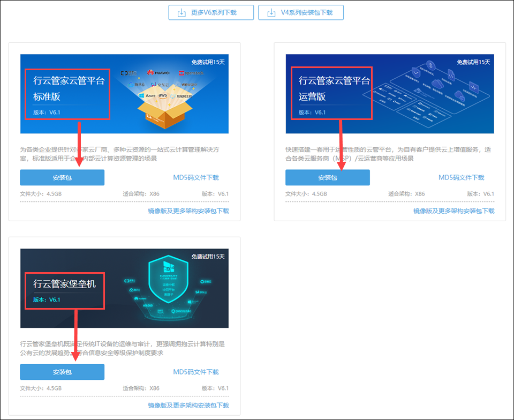Click the Huawei logo in the 标准版 banner
Image resolution: width=514 pixels, height=420 pixels.
point(158,72)
